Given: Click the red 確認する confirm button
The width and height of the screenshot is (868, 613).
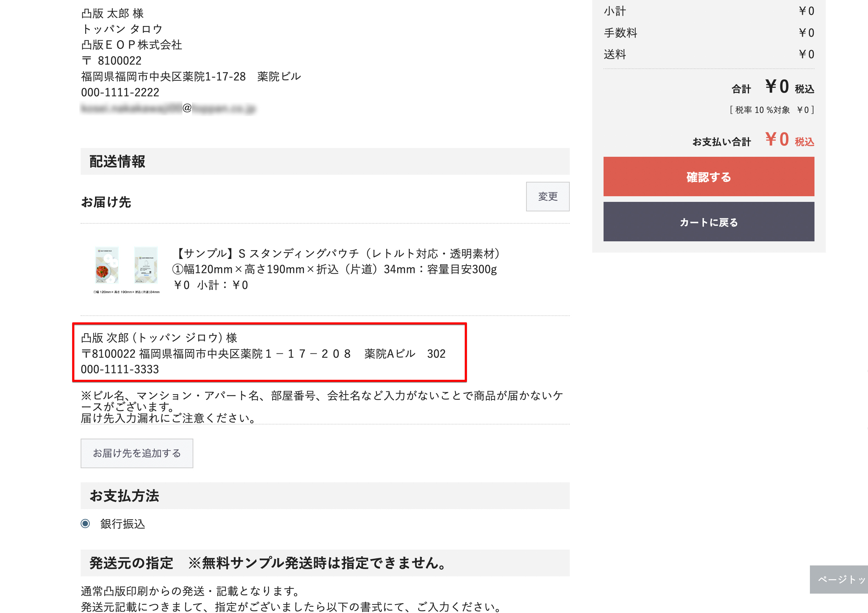Looking at the screenshot, I should pos(708,177).
